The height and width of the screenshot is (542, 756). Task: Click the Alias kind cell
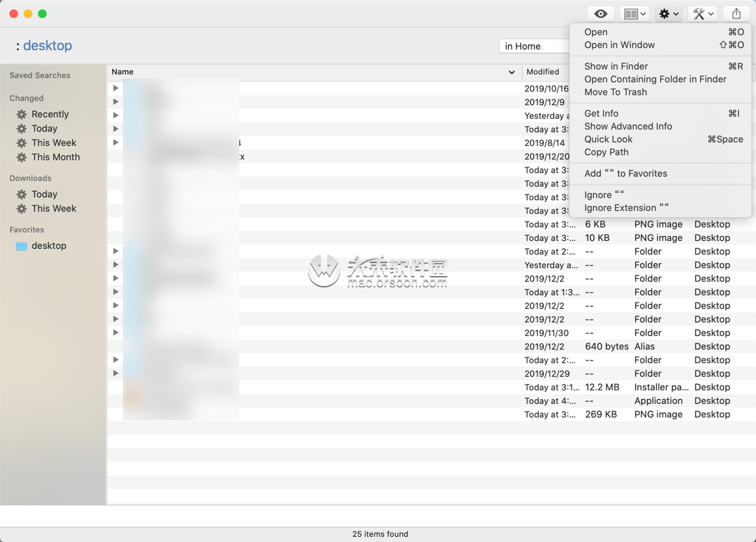tap(644, 347)
